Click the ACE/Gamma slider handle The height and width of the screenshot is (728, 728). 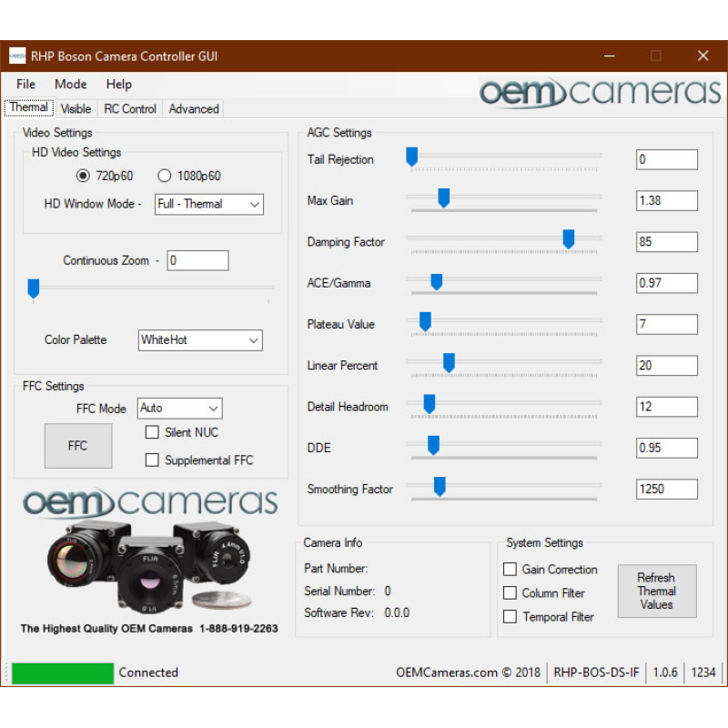(x=437, y=281)
